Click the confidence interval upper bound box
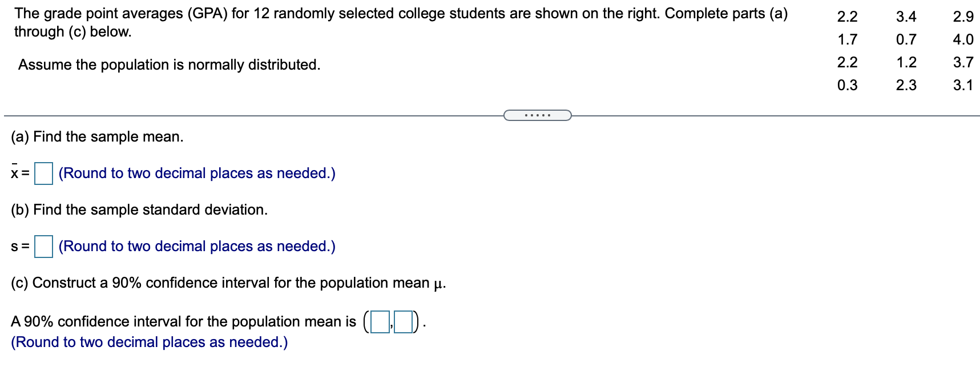This screenshot has height=371, width=980. [403, 322]
